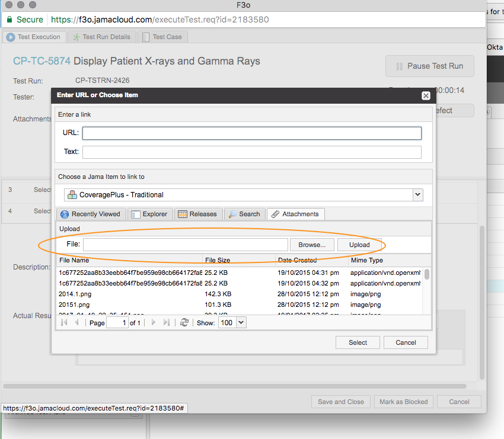Click the 101.3 KB file size cell
The height and width of the screenshot is (439, 504).
click(x=218, y=305)
